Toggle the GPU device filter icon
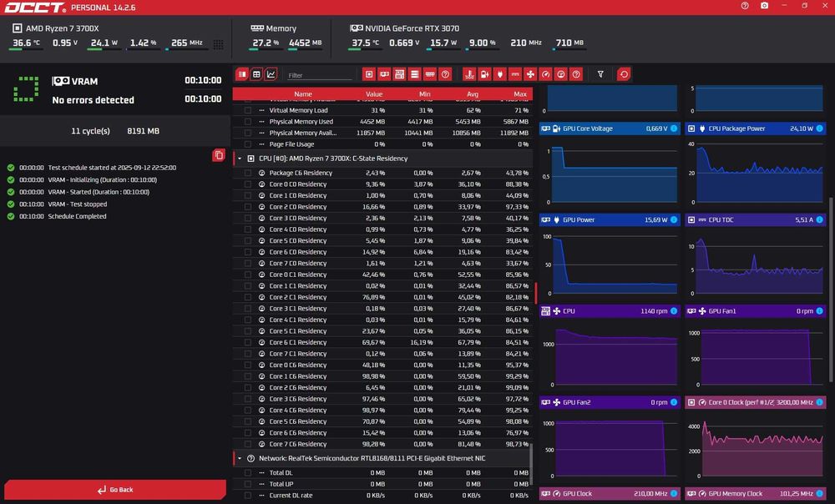The height and width of the screenshot is (504, 835). click(384, 74)
